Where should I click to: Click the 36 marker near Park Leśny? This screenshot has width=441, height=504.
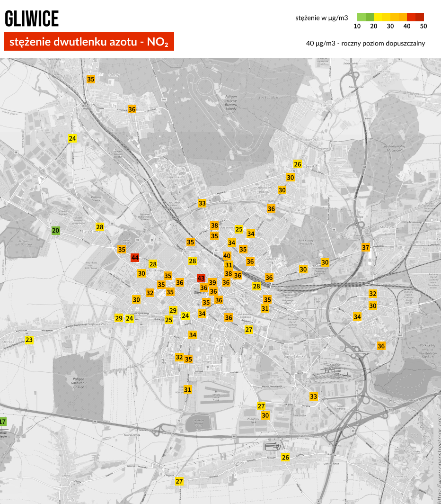(381, 346)
